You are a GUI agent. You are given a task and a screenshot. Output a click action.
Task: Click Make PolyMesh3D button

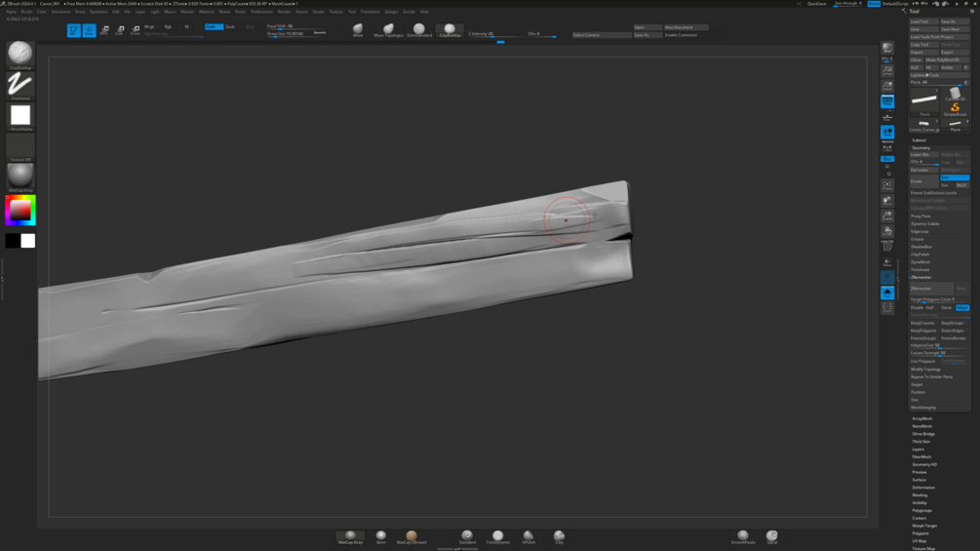946,59
